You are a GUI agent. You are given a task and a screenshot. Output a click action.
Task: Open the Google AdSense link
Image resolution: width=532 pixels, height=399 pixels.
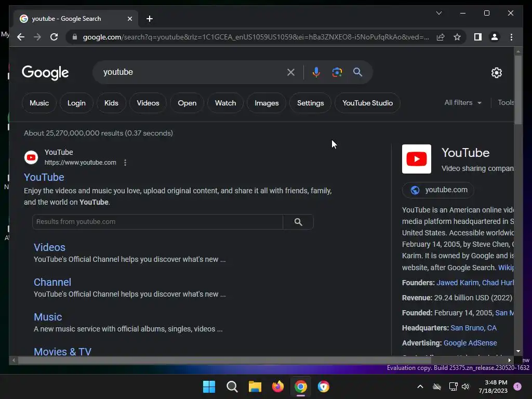(x=470, y=343)
